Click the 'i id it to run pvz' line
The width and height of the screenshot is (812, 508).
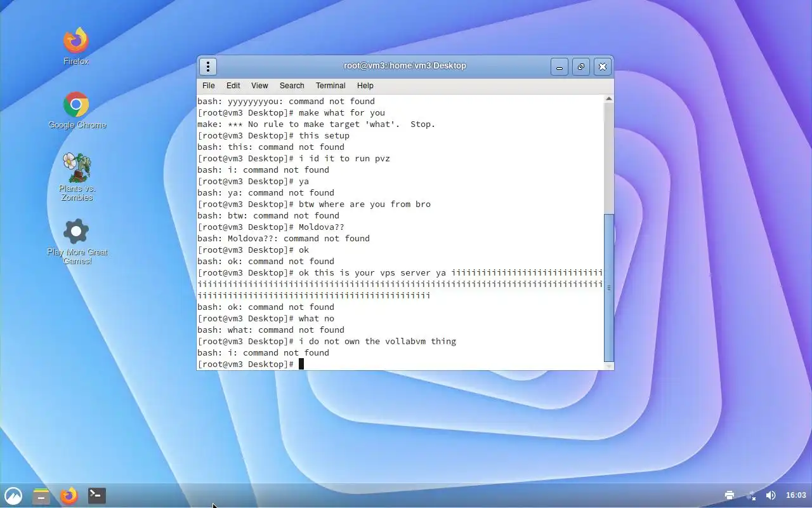point(294,159)
